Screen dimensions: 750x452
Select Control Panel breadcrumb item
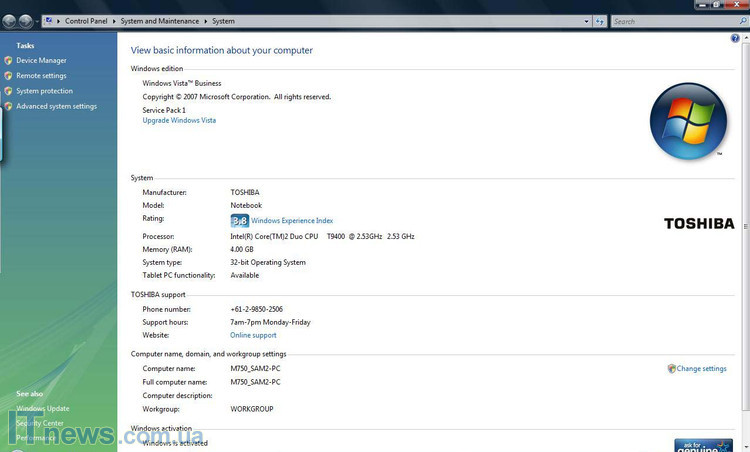click(86, 20)
